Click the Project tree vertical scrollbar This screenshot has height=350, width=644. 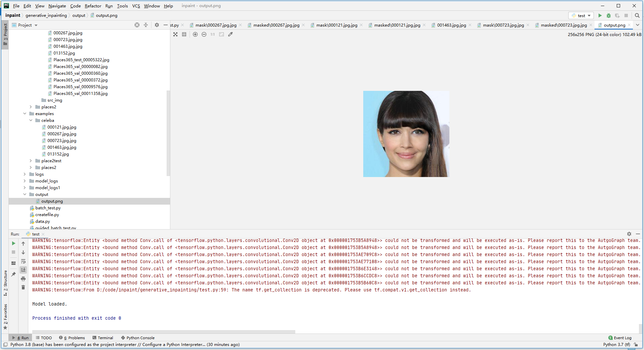tap(168, 133)
